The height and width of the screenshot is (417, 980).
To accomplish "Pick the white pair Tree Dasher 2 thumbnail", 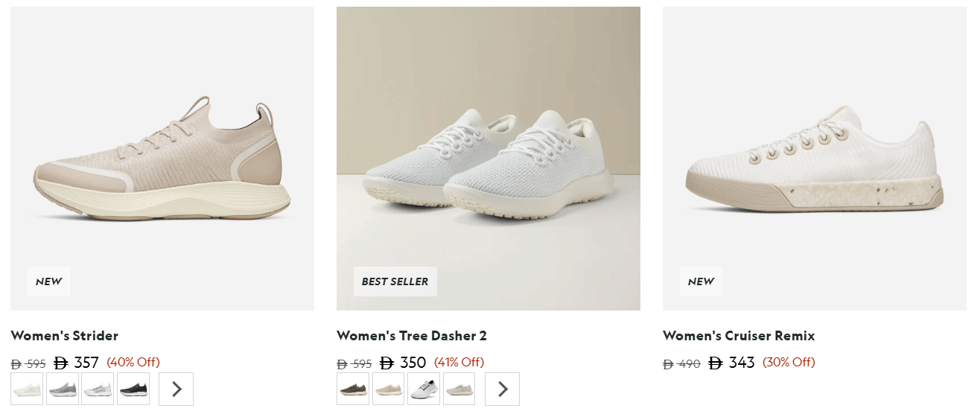I will [x=424, y=389].
